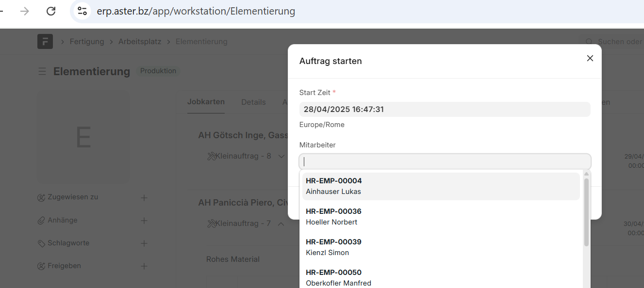Select employee Ainhauser Lukas from dropdown
This screenshot has height=288, width=644.
(x=441, y=186)
